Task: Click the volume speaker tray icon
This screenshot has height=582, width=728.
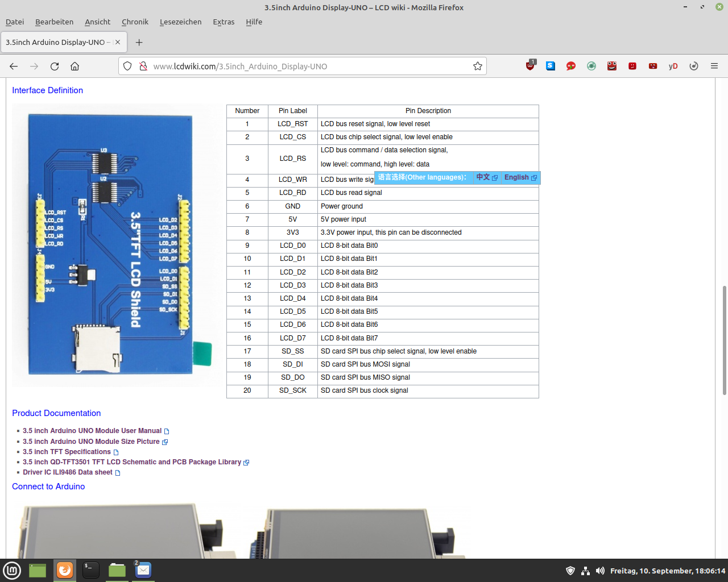Action: [600, 571]
